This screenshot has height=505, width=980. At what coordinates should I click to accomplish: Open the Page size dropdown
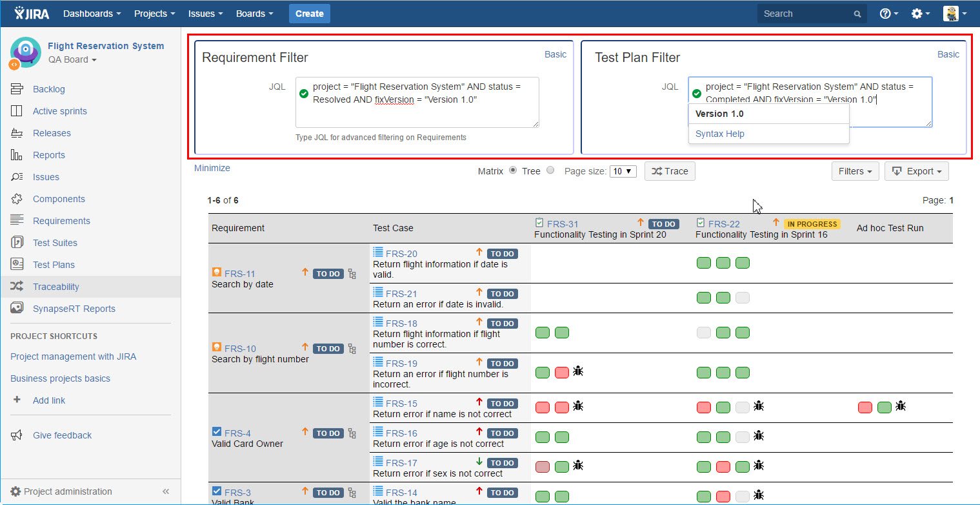(x=623, y=171)
